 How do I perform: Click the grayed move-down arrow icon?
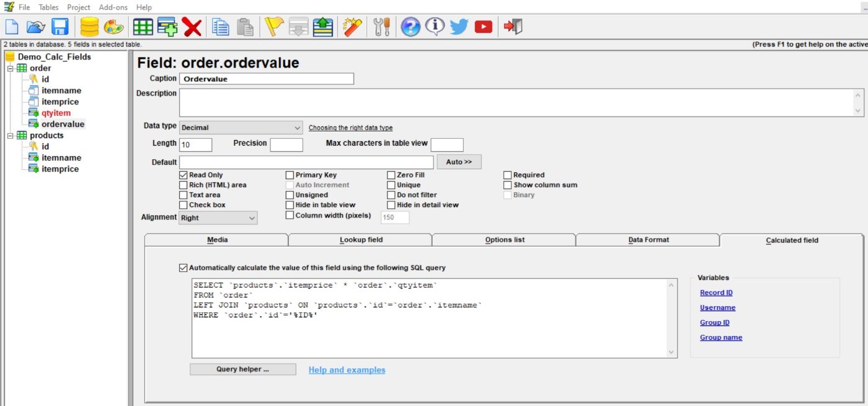coord(298,27)
